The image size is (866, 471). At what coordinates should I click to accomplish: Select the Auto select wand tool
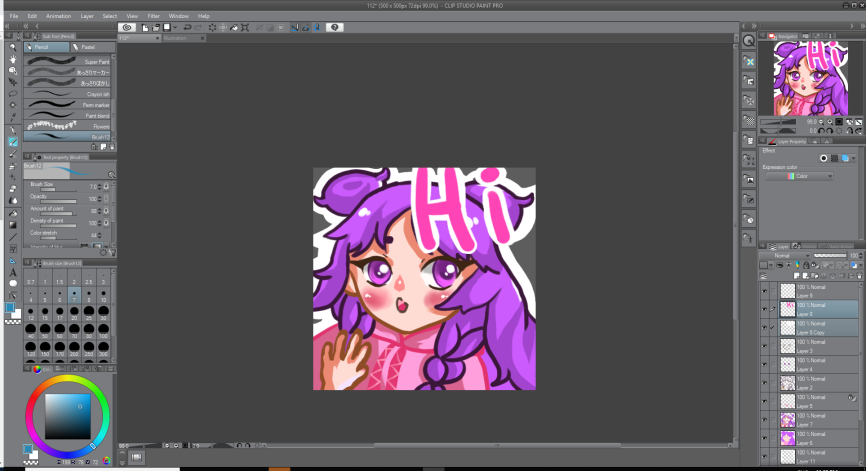pyautogui.click(x=13, y=105)
